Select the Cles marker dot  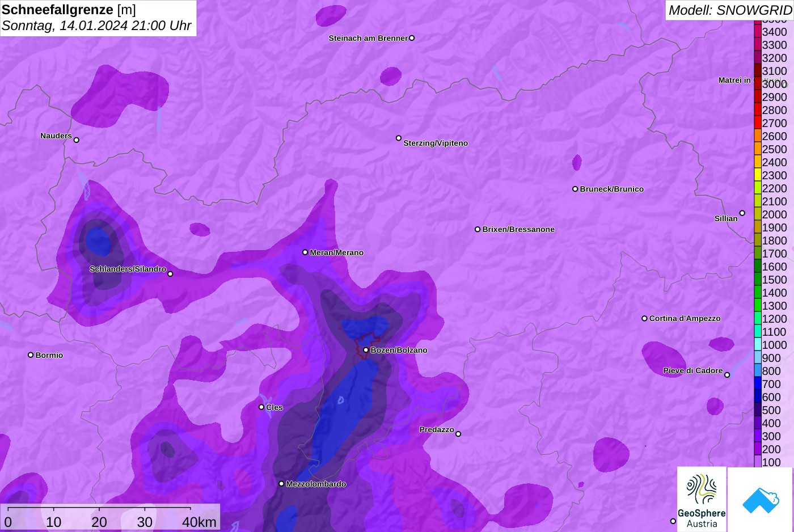coord(261,407)
